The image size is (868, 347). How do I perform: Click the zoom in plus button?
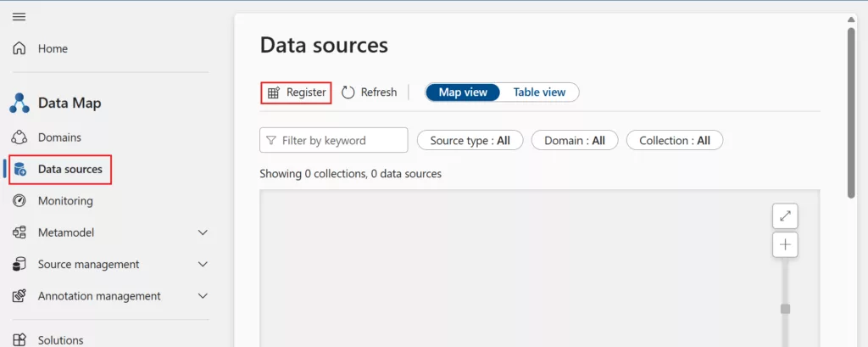[x=785, y=245]
